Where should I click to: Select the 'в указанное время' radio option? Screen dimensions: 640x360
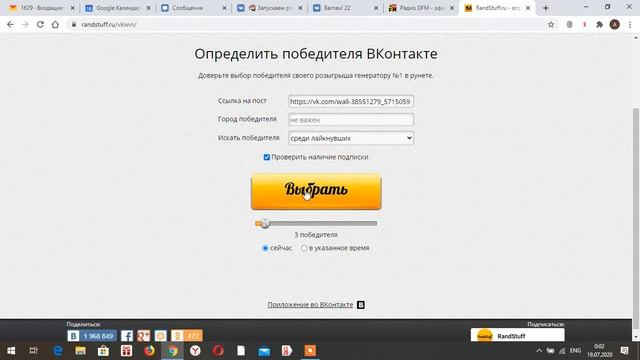(x=304, y=248)
